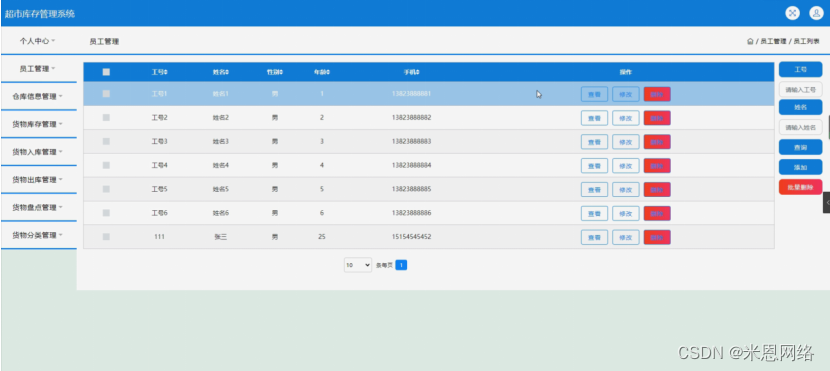
Task: Delete row 工号5
Action: (657, 189)
